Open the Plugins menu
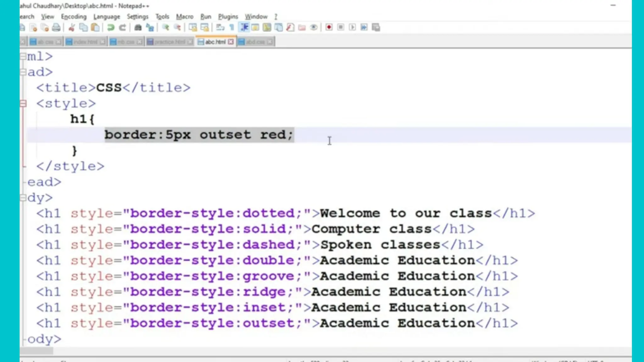 click(228, 17)
